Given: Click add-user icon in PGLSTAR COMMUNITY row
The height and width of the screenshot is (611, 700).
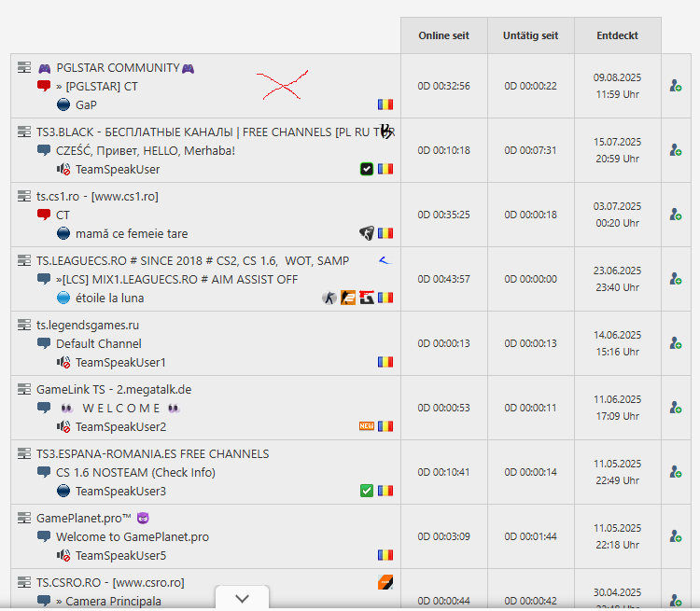Looking at the screenshot, I should point(676,86).
